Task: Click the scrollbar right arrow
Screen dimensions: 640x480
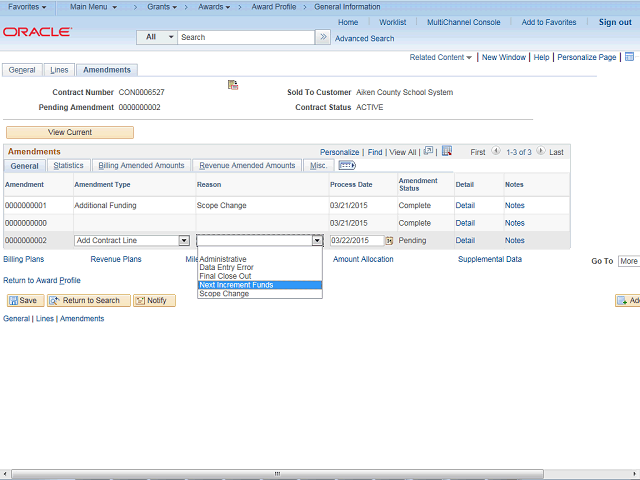Action: pyautogui.click(x=635, y=473)
